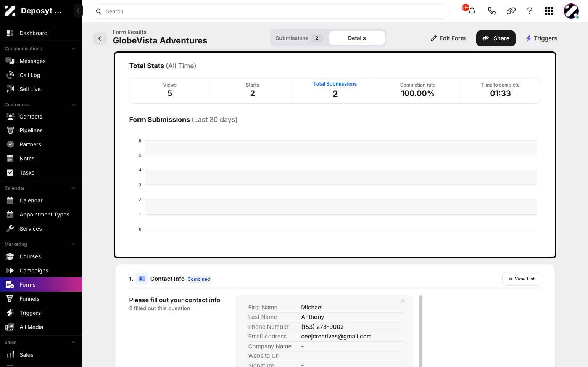The image size is (588, 367).
Task: Collapse the Communications section
Action: point(74,49)
